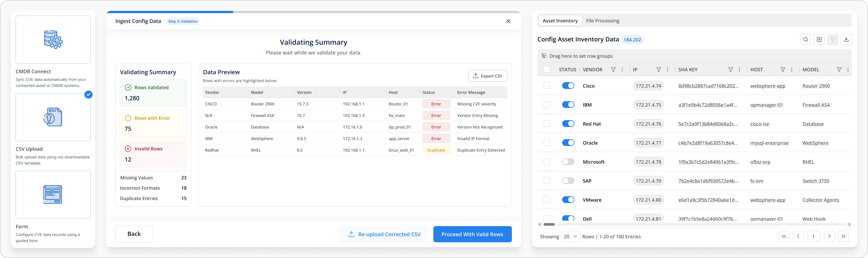The height and width of the screenshot is (258, 868).
Task: Click the 172.21.4.76 IP chip
Action: 648,124
